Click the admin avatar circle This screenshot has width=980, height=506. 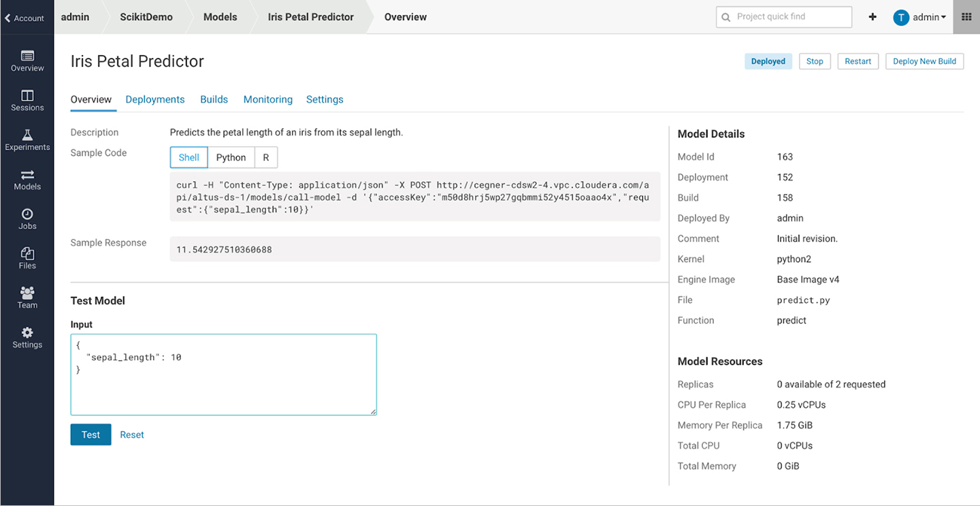901,18
